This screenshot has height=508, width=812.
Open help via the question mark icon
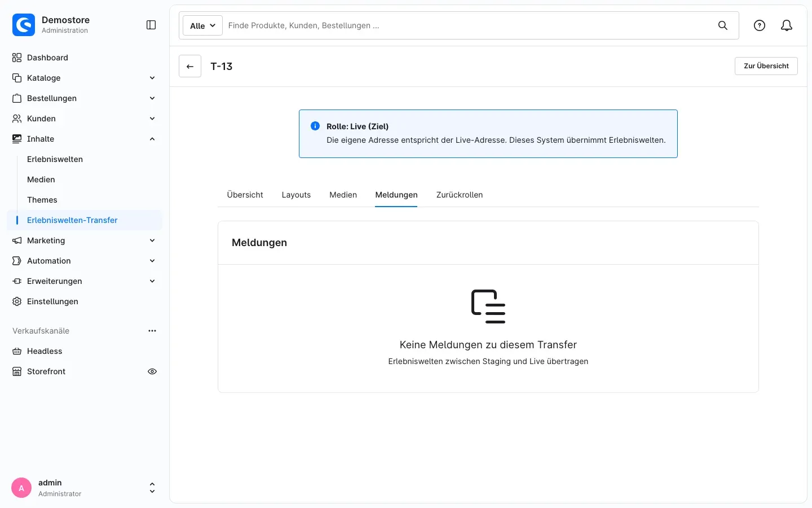[760, 25]
